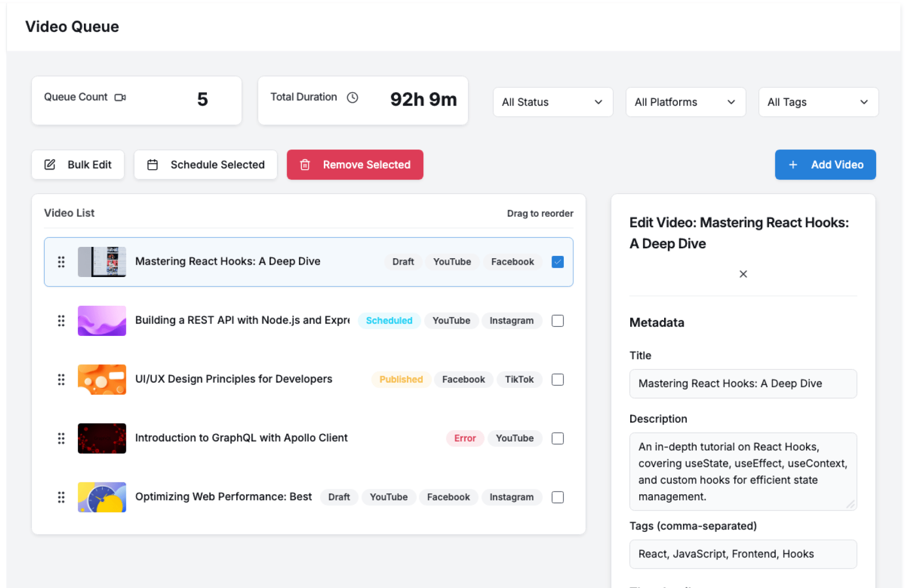This screenshot has height=588, width=905.
Task: Open the All Tags filter dropdown
Action: click(x=818, y=102)
